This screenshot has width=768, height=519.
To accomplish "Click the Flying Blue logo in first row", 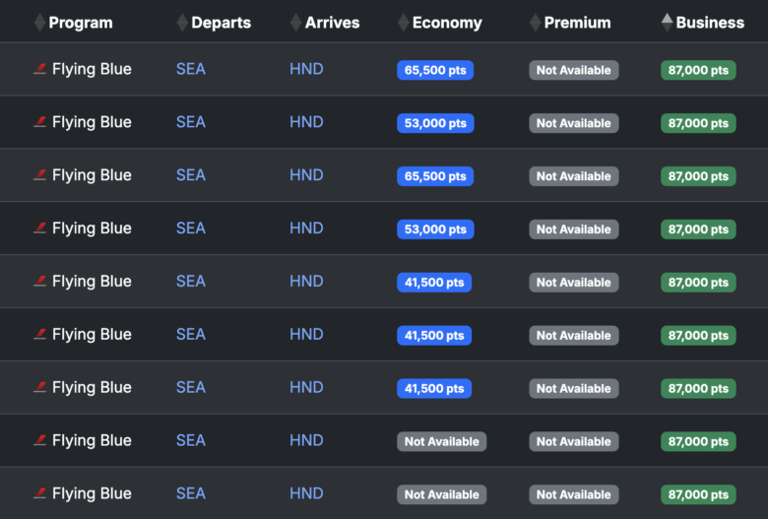I will (40, 69).
